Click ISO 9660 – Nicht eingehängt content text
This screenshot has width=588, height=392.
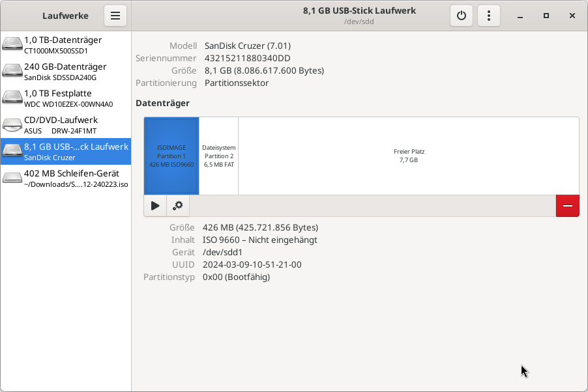[x=260, y=240]
